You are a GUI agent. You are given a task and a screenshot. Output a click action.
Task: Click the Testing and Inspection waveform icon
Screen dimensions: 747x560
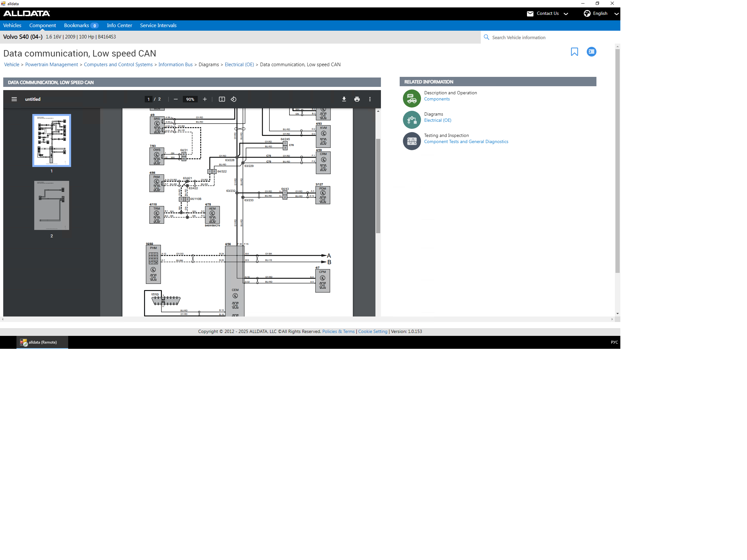pyautogui.click(x=412, y=141)
